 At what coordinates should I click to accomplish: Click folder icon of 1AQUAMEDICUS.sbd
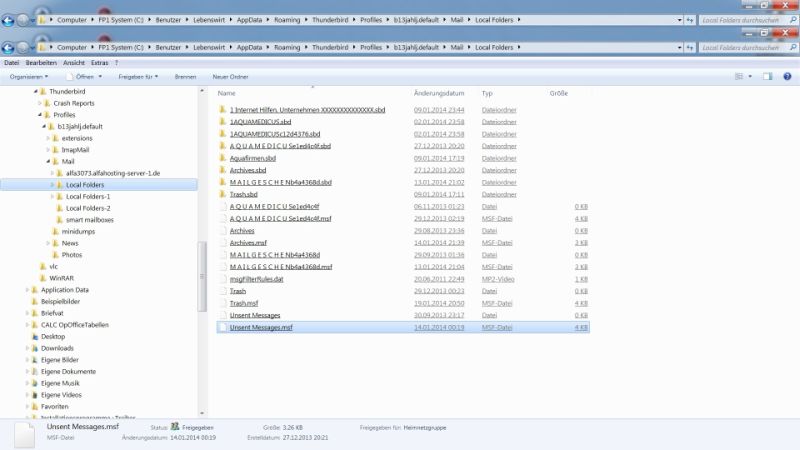pyautogui.click(x=222, y=121)
